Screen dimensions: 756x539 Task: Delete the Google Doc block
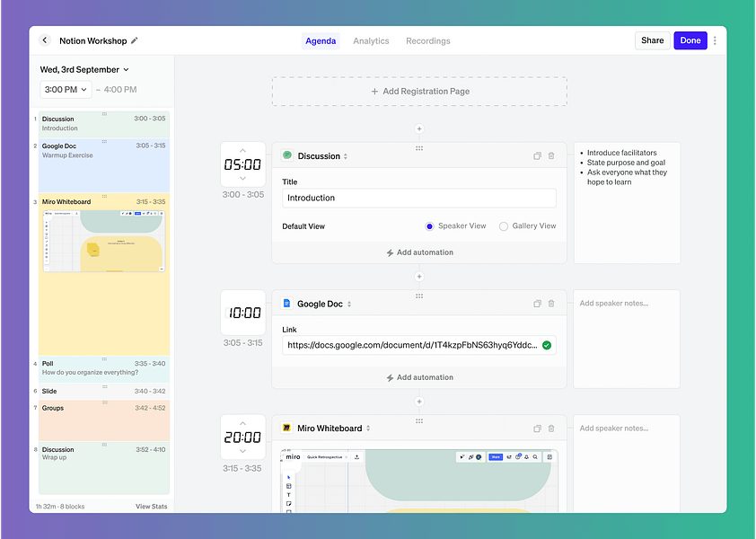click(551, 304)
